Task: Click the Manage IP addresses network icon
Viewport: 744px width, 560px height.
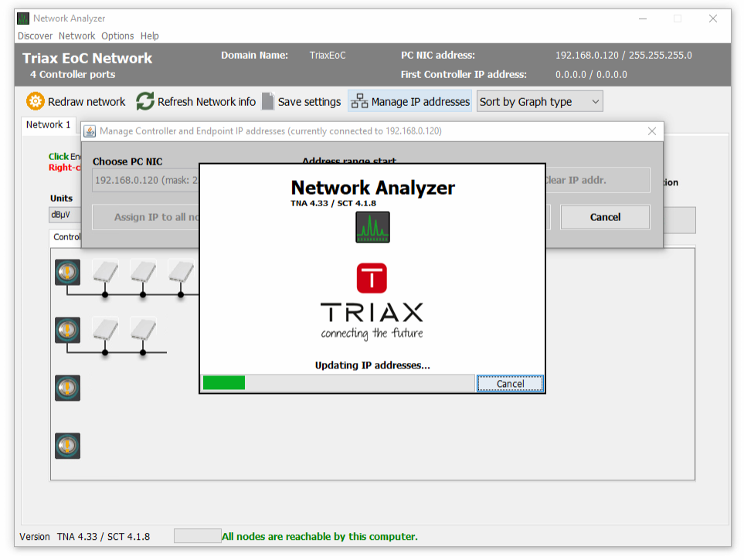Action: pos(359,101)
